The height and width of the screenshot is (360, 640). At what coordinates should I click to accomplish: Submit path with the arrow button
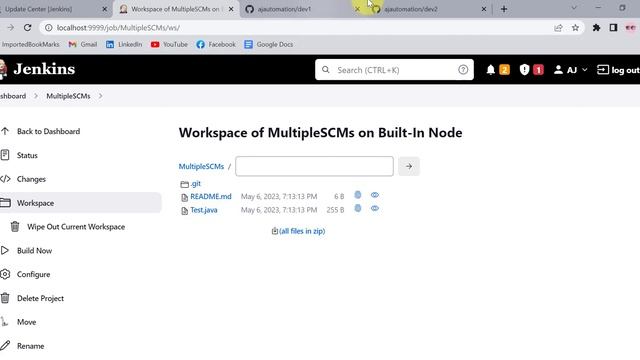tap(409, 167)
